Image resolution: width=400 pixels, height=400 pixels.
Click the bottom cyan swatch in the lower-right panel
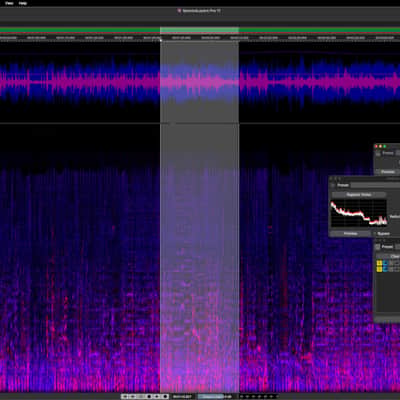(x=385, y=269)
